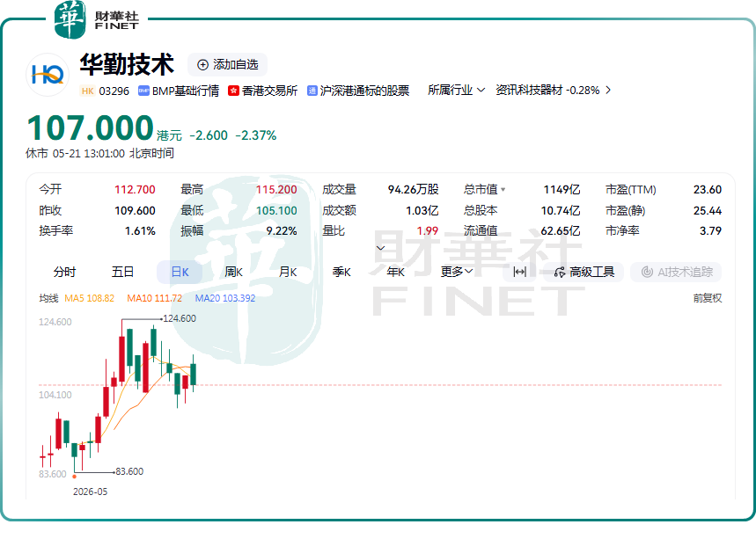Click the 市净率 value 3.79
This screenshot has height=539, width=756.
pyautogui.click(x=710, y=231)
